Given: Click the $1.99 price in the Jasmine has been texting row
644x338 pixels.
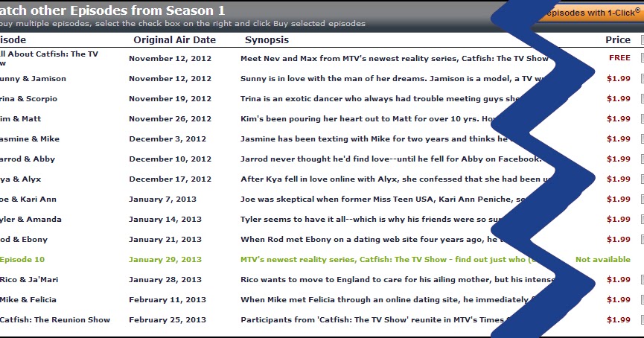Looking at the screenshot, I should coord(619,138).
